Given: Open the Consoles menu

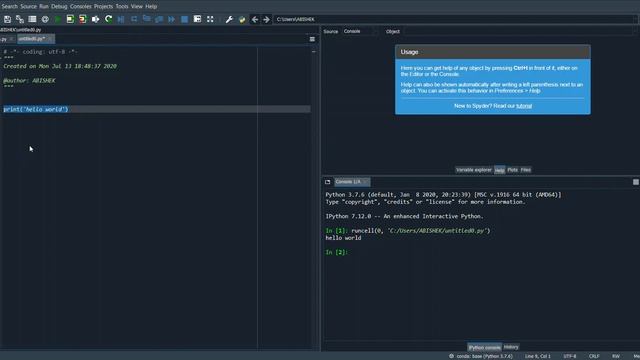Looking at the screenshot, I should (x=80, y=7).
